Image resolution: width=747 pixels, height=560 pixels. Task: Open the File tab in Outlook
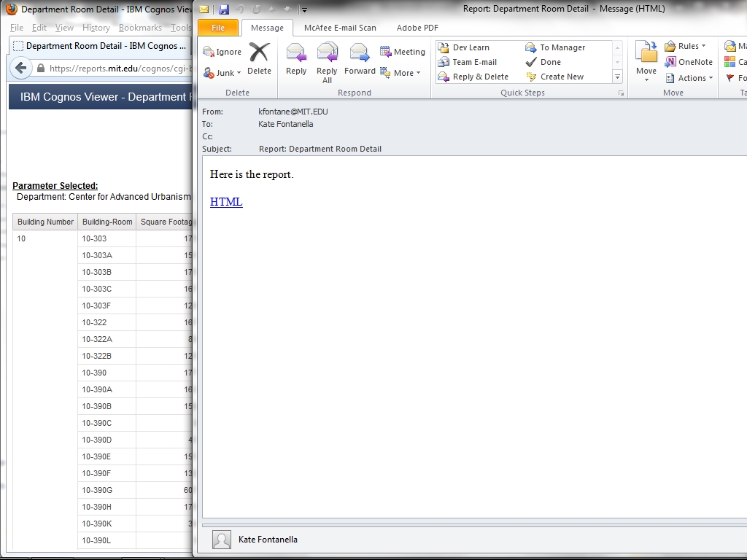click(218, 28)
